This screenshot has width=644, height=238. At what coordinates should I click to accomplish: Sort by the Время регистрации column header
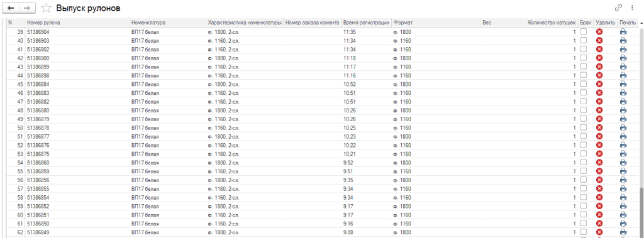[367, 23]
